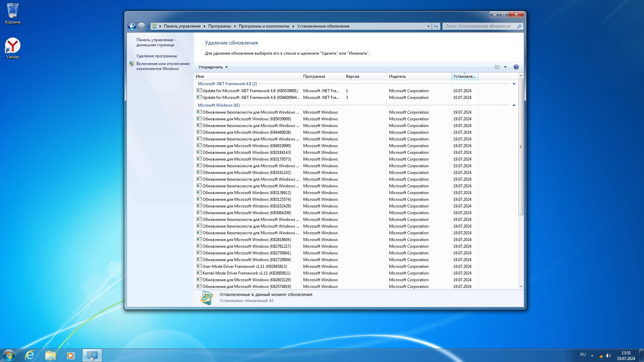The image size is (644, 362).
Task: Click the volume speaker tray icon
Action: pos(608,356)
